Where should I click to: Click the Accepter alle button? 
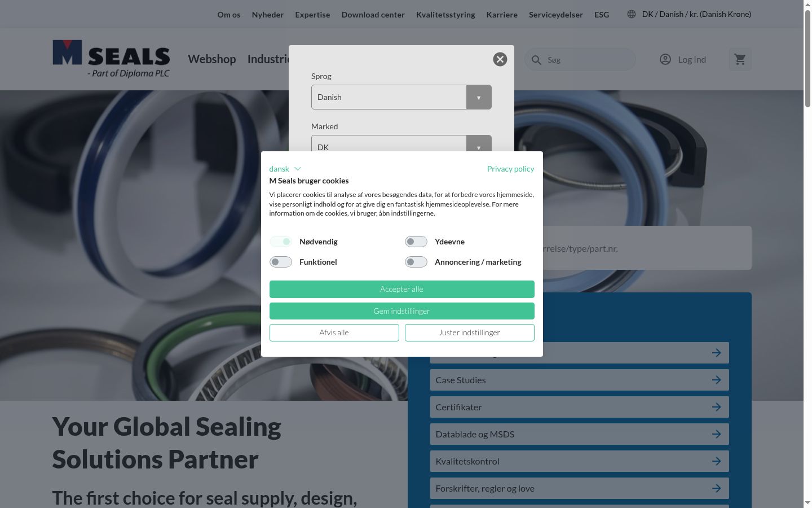coord(401,289)
